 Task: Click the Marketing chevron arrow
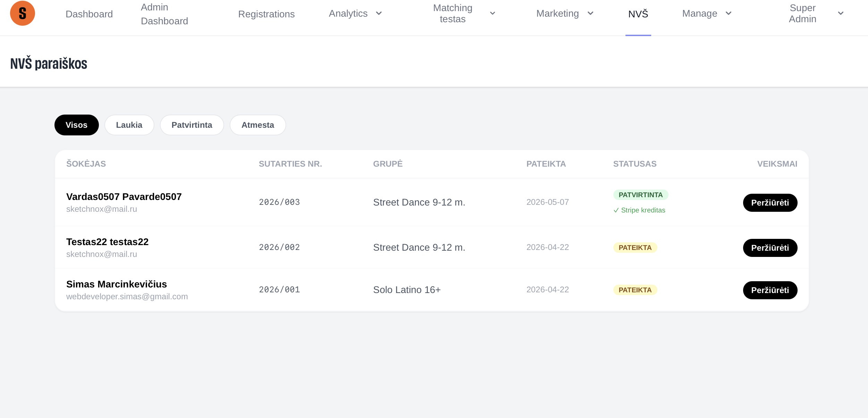click(x=590, y=13)
